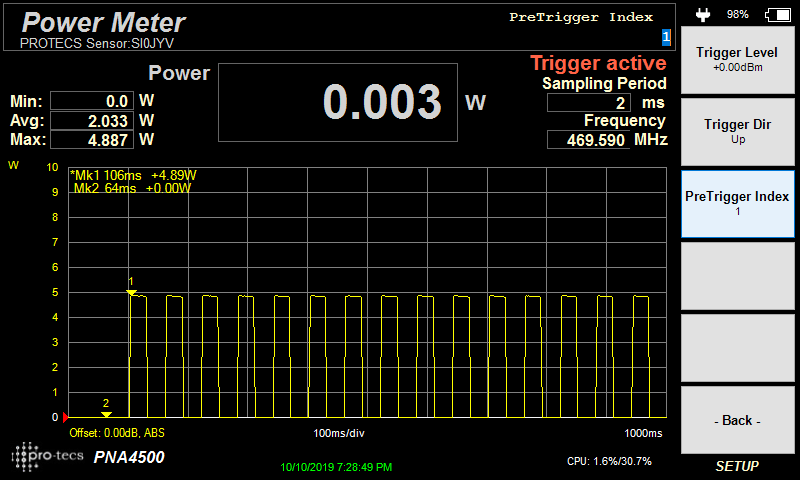Edit the Sampling Period value box
Screen dimensions: 800x480
click(x=588, y=103)
